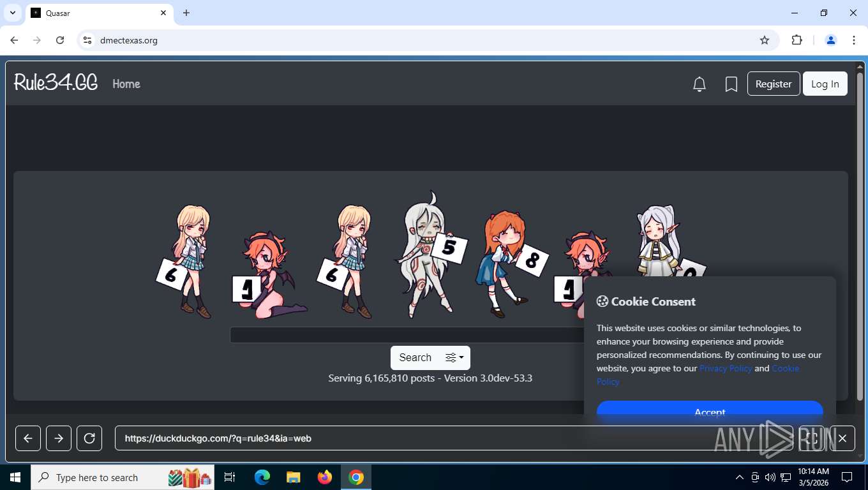
Task: Open Windows Start menu
Action: pyautogui.click(x=15, y=477)
